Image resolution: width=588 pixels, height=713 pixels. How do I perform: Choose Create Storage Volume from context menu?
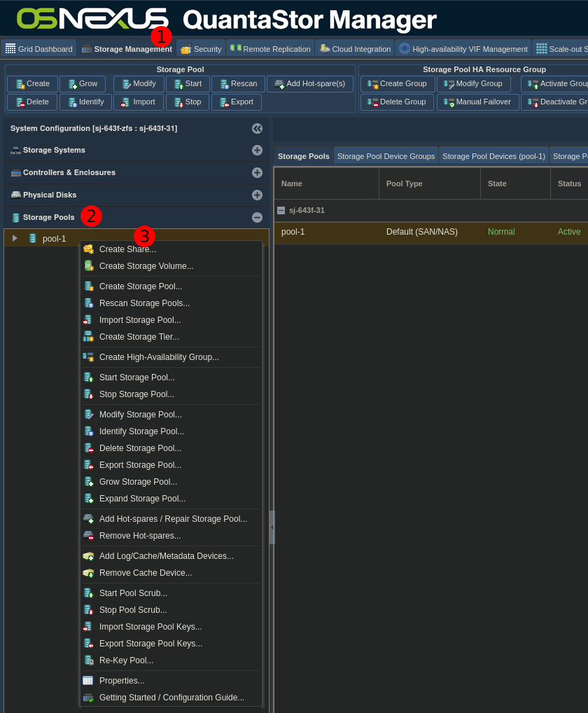(146, 266)
